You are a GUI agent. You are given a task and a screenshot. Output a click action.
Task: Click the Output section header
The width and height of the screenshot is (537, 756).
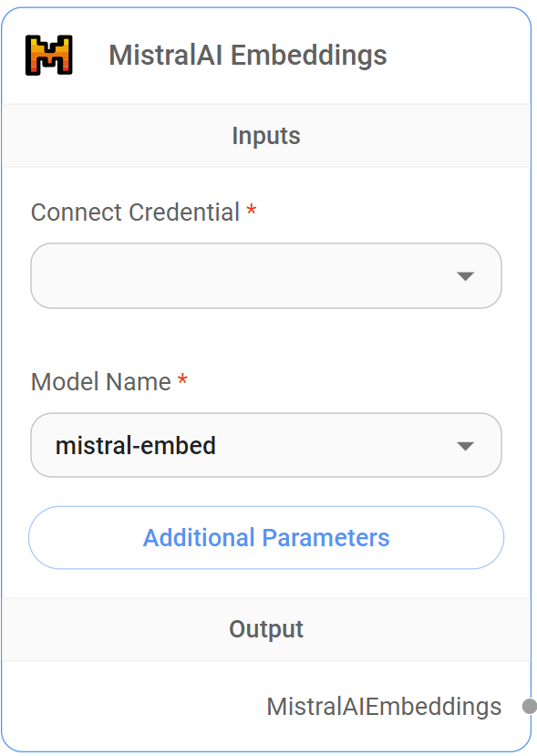pyautogui.click(x=265, y=628)
